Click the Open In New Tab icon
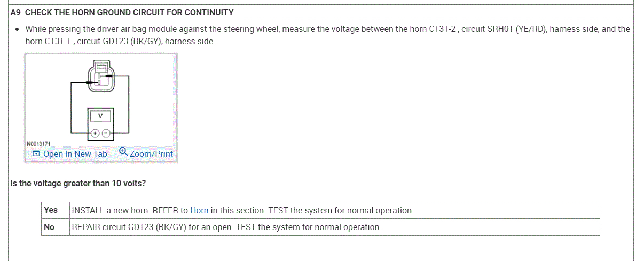This screenshot has height=261, width=644. tap(36, 154)
